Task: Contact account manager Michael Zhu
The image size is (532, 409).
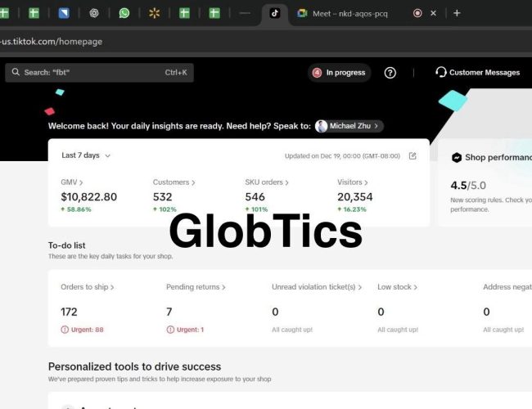Action: pyautogui.click(x=349, y=126)
